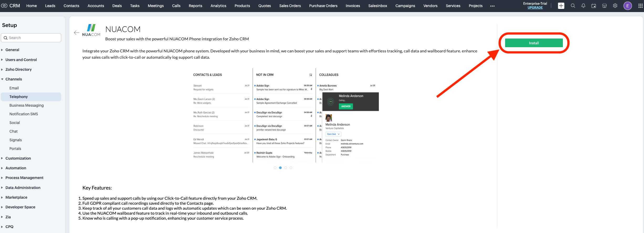Expand the Marketplace section

click(x=16, y=197)
